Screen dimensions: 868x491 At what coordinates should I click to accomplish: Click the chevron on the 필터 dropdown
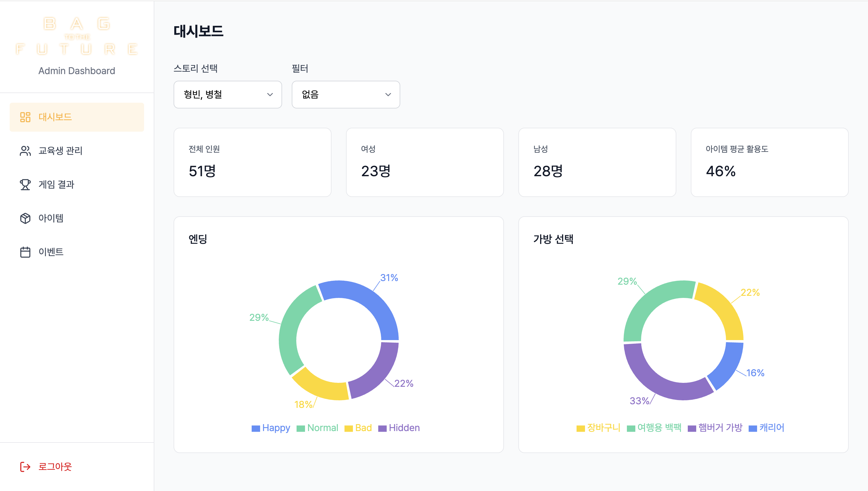(387, 95)
